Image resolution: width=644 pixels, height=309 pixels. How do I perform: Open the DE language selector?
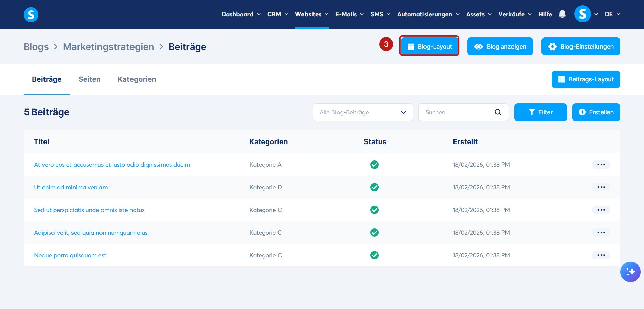click(613, 14)
